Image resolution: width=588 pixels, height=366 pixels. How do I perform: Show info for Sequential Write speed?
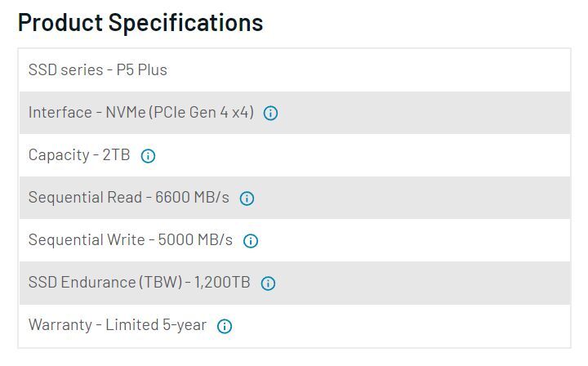click(x=251, y=241)
